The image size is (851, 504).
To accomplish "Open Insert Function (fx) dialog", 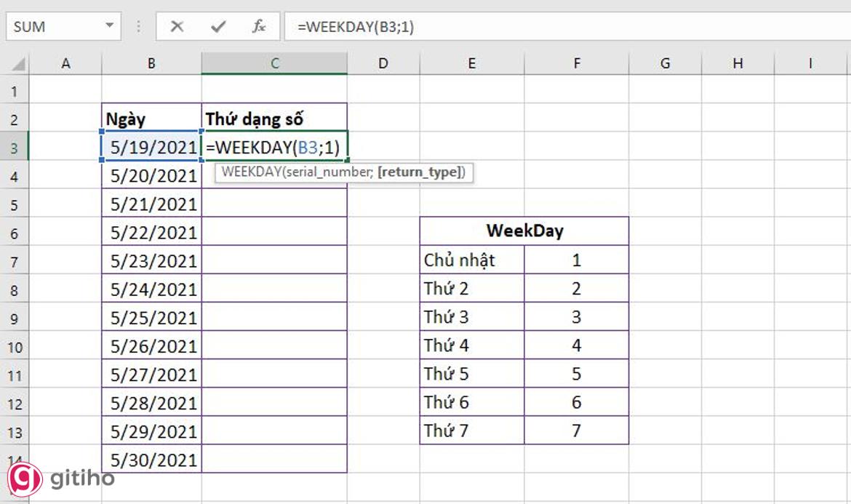I will click(x=259, y=27).
